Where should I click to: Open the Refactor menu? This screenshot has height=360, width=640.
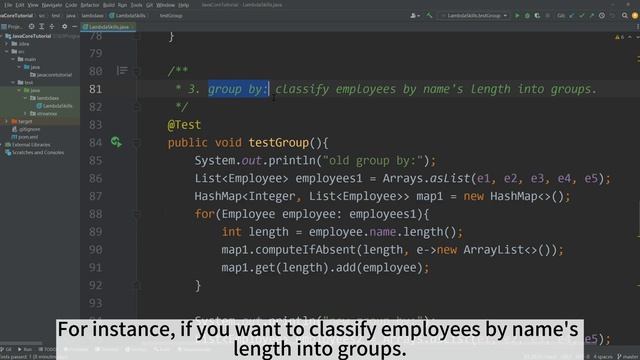tap(90, 5)
